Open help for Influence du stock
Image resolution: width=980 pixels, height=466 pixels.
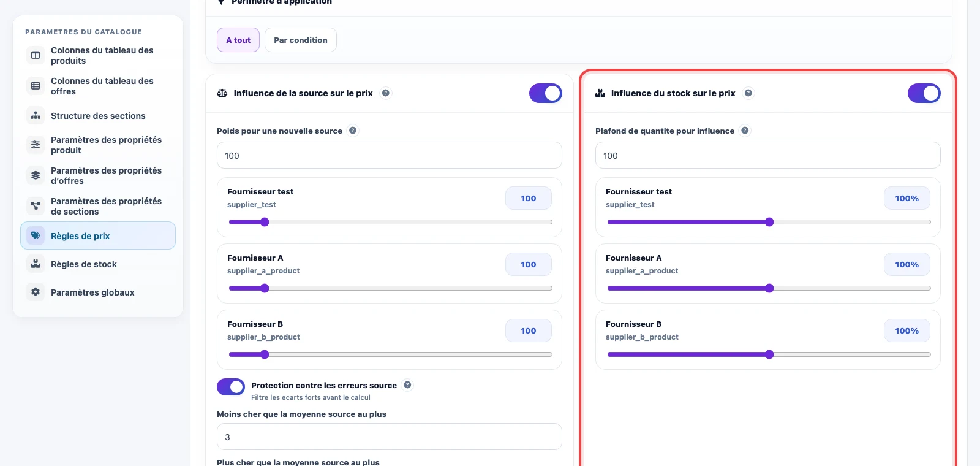pyautogui.click(x=748, y=93)
